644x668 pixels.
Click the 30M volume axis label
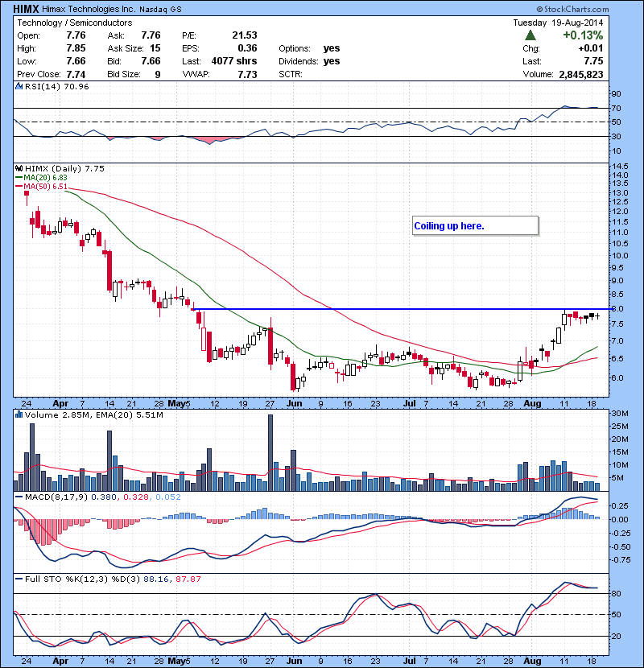tap(620, 413)
